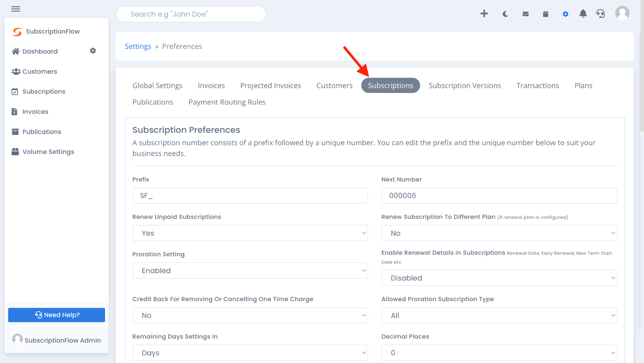Viewport: 644px width, 363px height.
Task: Switch to the Publications preferences tab
Action: [x=153, y=102]
